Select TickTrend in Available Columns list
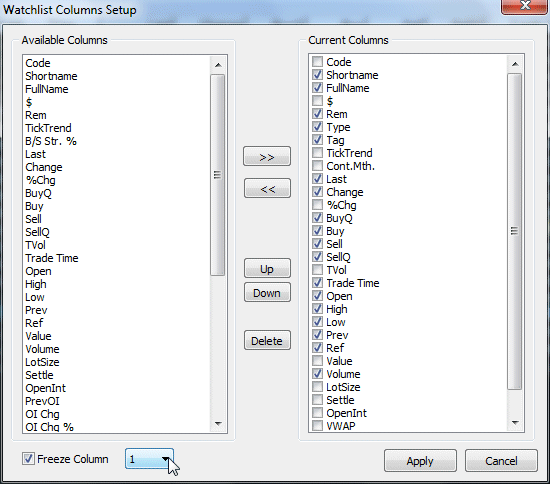Screen dimensions: 550x484 pos(48,128)
